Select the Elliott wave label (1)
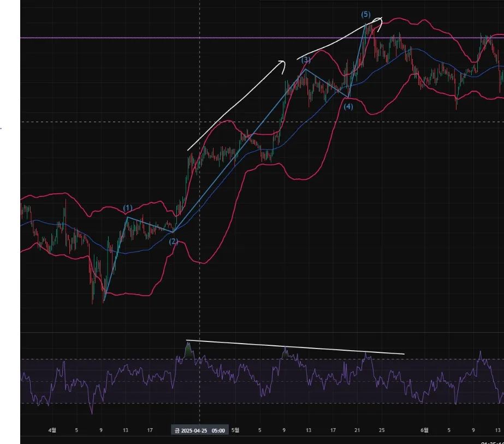504x444 pixels. 128,208
